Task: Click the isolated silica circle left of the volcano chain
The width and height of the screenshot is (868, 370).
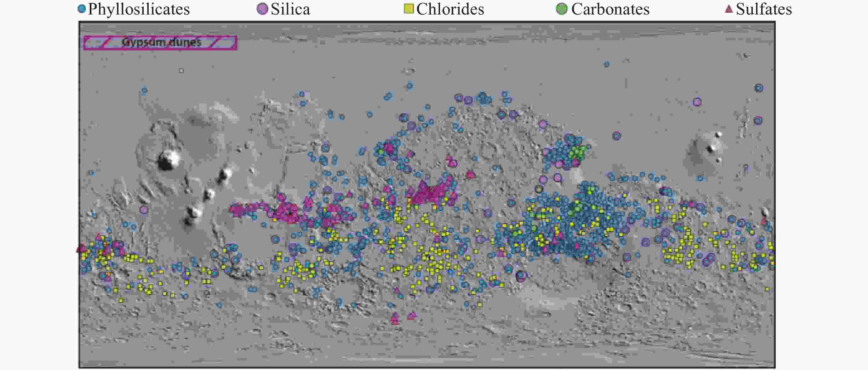Action: [144, 210]
